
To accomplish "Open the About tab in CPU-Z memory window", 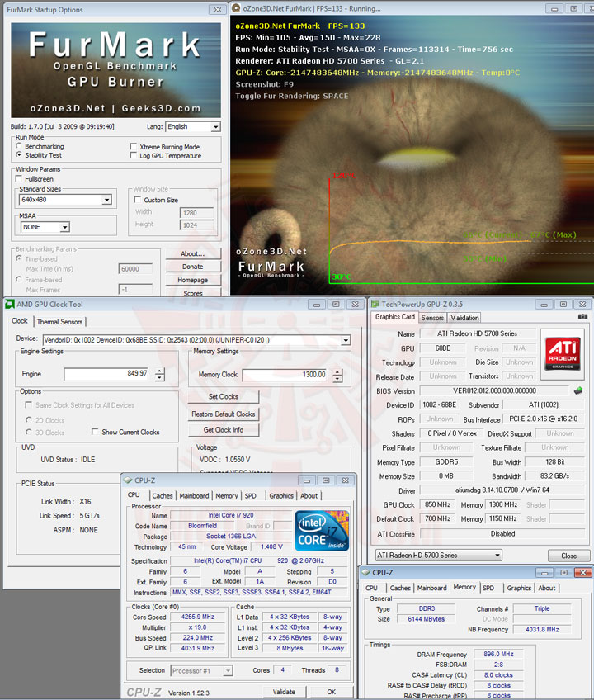I will (547, 588).
